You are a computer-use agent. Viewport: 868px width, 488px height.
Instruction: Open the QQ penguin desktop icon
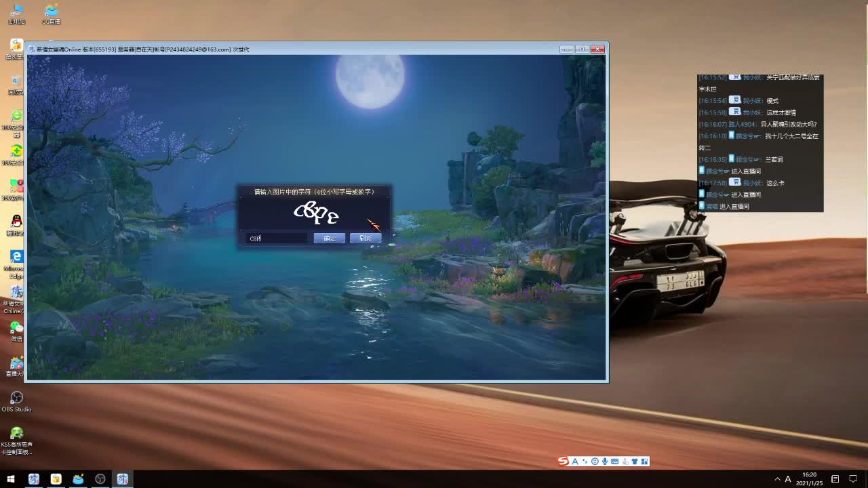pyautogui.click(x=17, y=225)
